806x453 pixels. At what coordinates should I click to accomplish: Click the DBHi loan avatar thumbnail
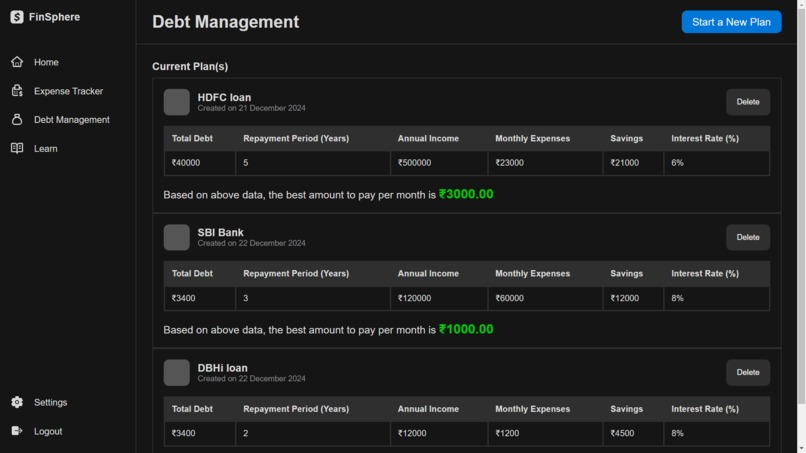tap(176, 372)
